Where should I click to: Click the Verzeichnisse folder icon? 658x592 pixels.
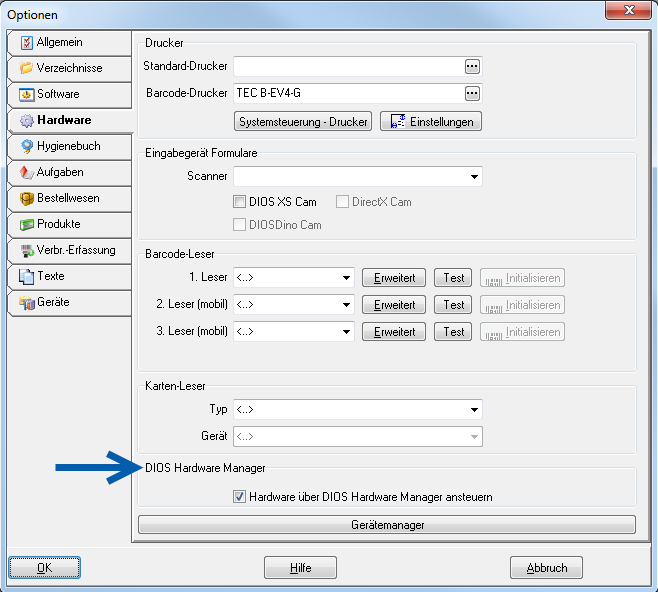(26, 68)
